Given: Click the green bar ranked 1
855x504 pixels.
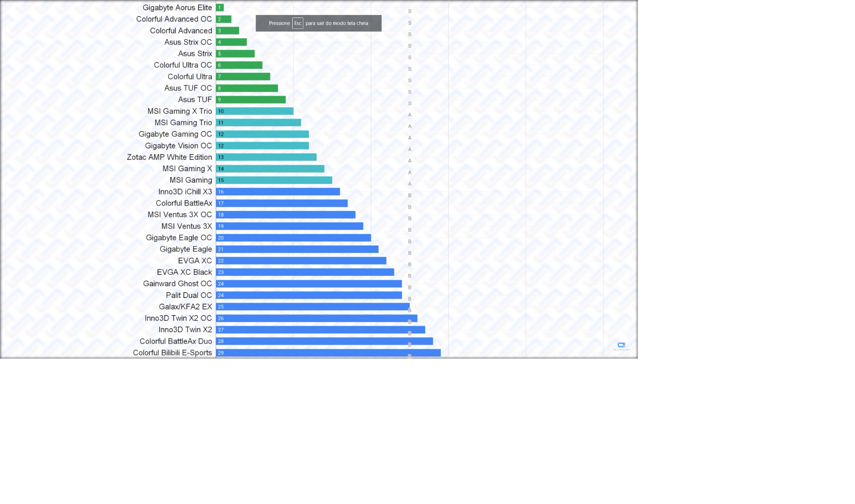Looking at the screenshot, I should [x=220, y=8].
